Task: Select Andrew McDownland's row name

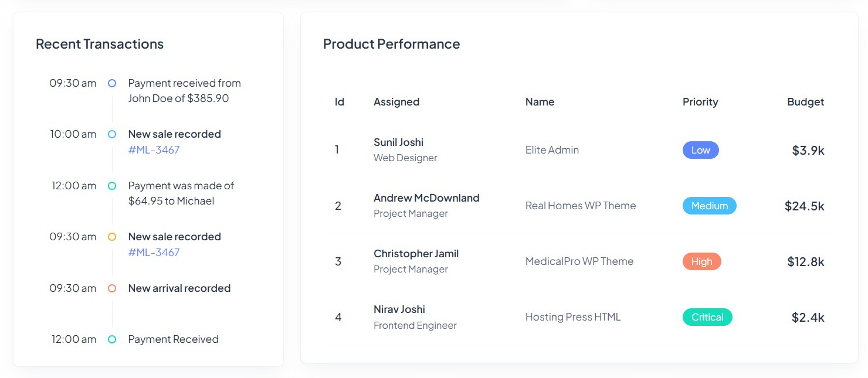Action: (426, 198)
